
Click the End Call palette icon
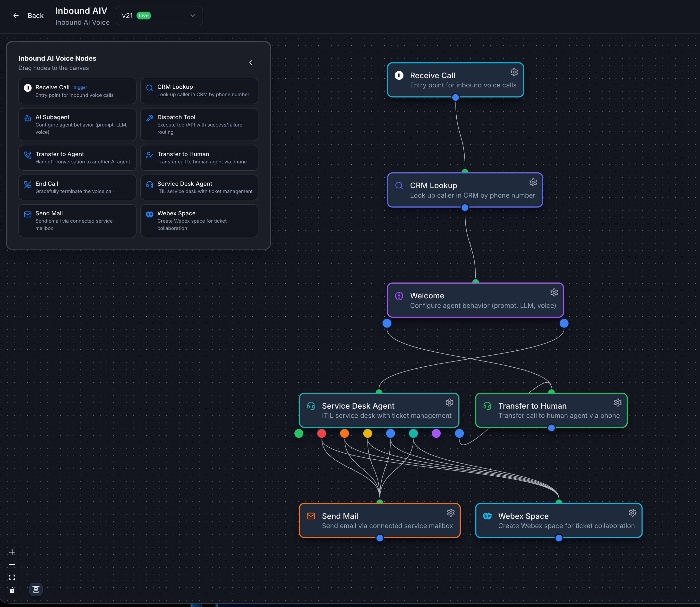point(28,185)
